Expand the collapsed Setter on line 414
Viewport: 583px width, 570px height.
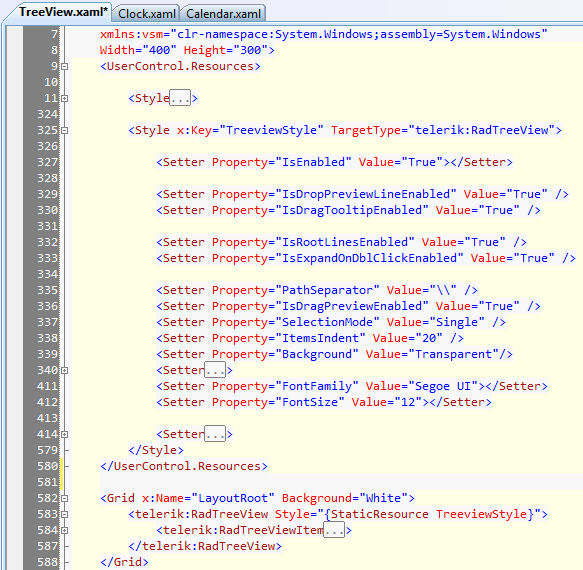[x=65, y=434]
